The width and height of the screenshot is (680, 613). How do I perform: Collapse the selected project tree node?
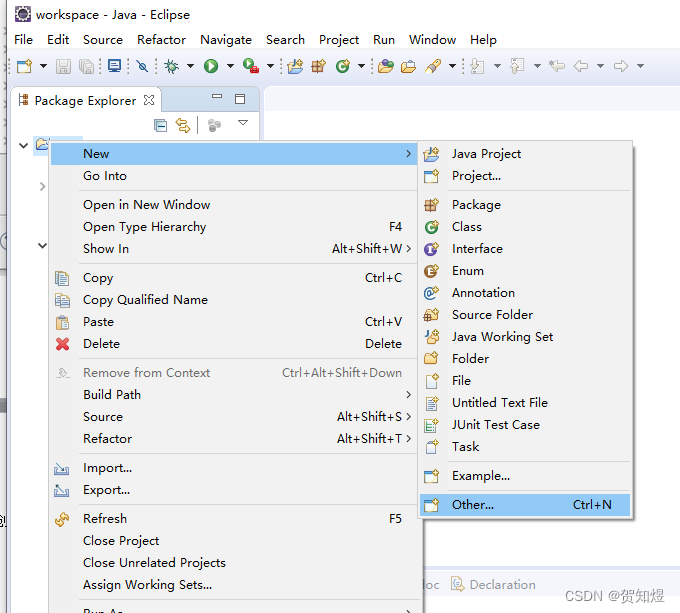tap(23, 145)
